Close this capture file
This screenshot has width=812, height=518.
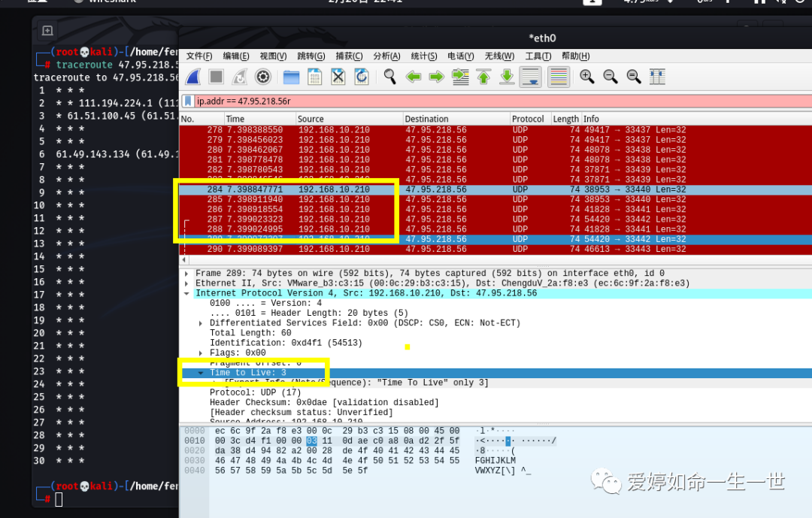click(x=338, y=77)
